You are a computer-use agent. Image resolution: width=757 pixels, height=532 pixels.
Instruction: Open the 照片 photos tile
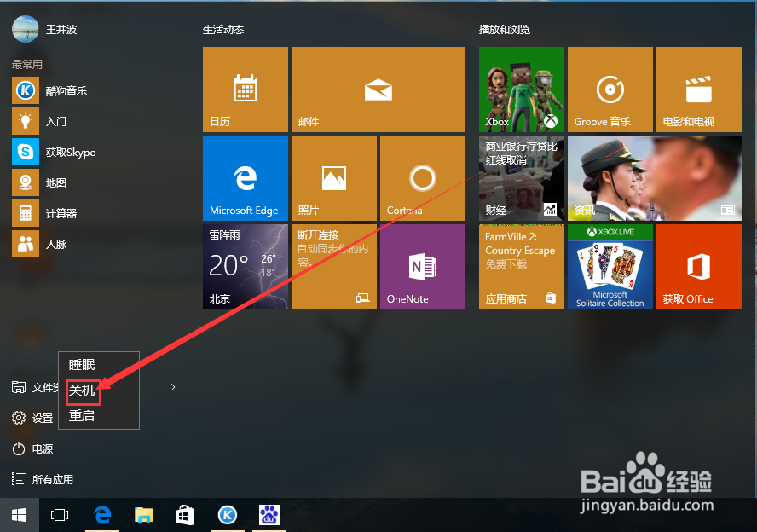[x=334, y=178]
